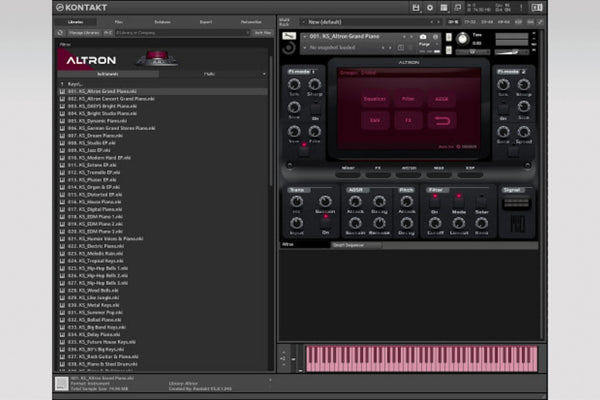This screenshot has width=600, height=400.
Task: Open the ENV page on Altron display
Action: point(375,121)
